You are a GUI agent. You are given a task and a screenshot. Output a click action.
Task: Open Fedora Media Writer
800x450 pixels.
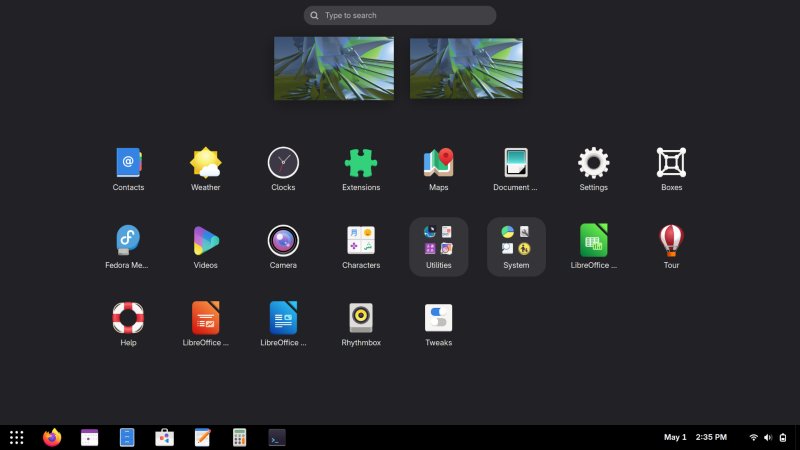pyautogui.click(x=128, y=240)
